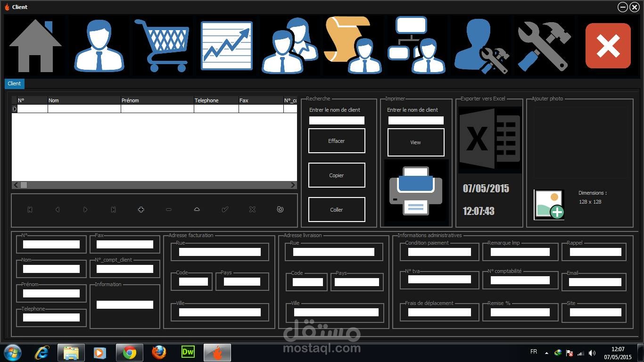Go to previous record in navigator
Viewport: 644px width, 362px height.
58,210
